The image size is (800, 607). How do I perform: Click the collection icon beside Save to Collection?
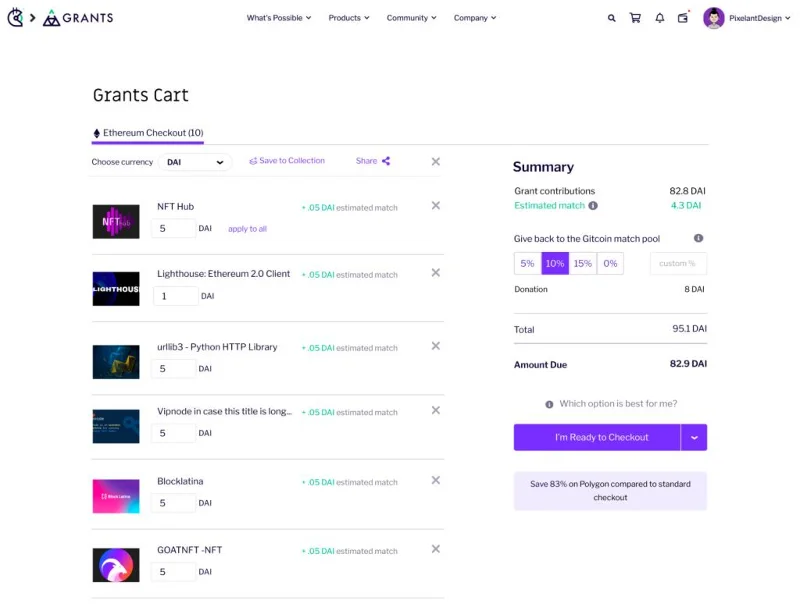pos(253,161)
